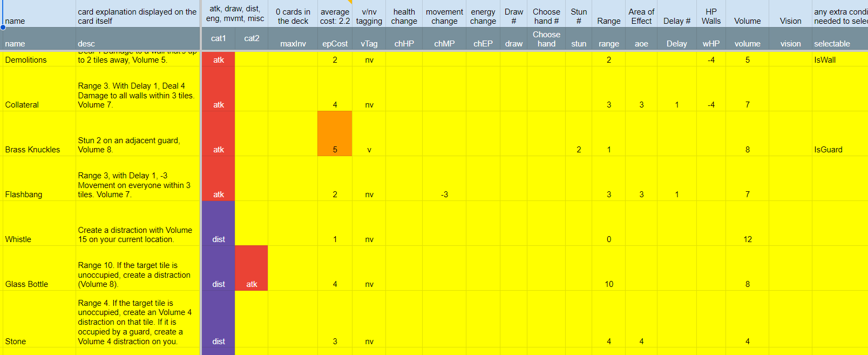Select the IsGuard selectable cell
Screen dimensions: 868x355
click(x=828, y=150)
